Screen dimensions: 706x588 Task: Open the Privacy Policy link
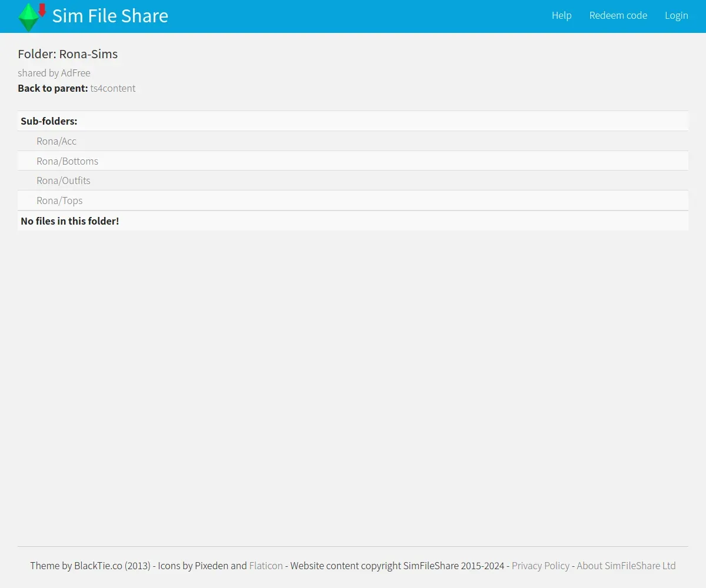(541, 566)
